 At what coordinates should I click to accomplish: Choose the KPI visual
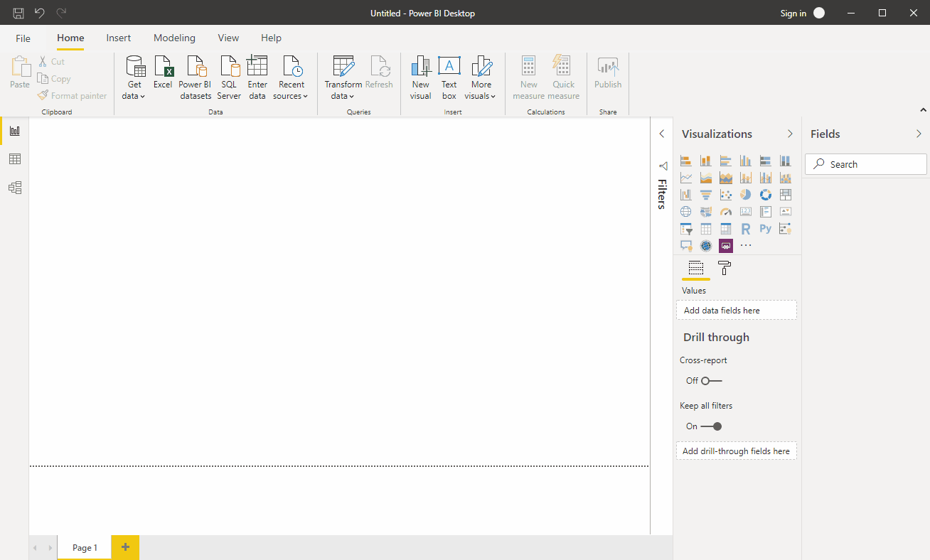pos(786,211)
